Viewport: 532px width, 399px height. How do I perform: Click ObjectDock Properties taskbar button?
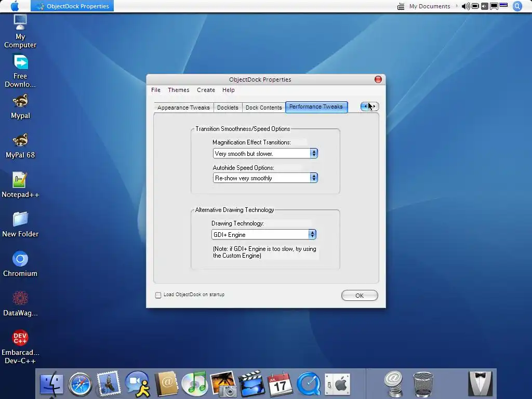(72, 6)
